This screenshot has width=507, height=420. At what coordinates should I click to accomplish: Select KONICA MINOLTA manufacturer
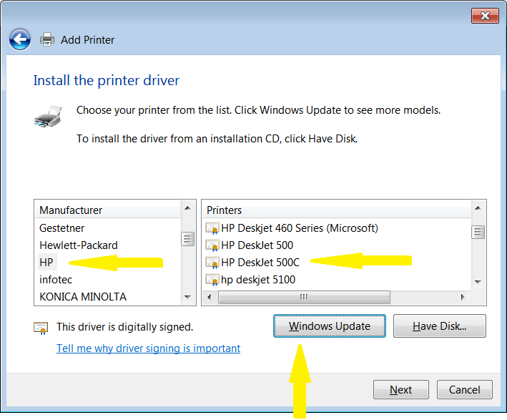tap(83, 297)
